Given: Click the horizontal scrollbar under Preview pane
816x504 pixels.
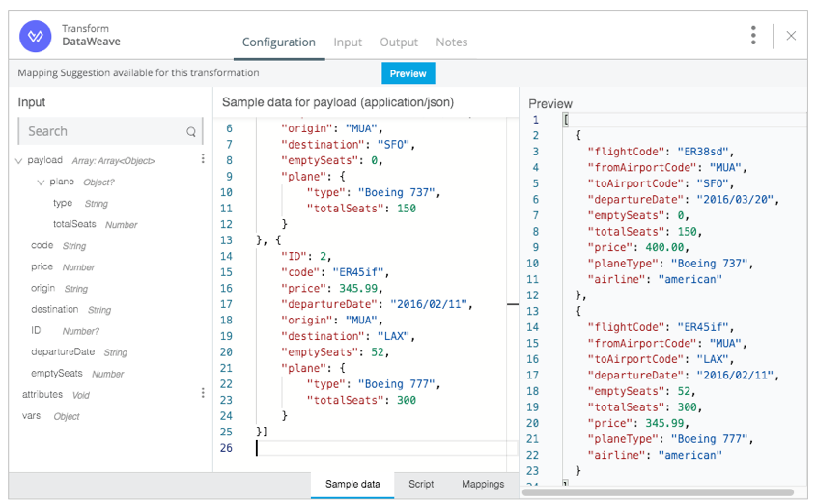Looking at the screenshot, I should tap(658, 491).
